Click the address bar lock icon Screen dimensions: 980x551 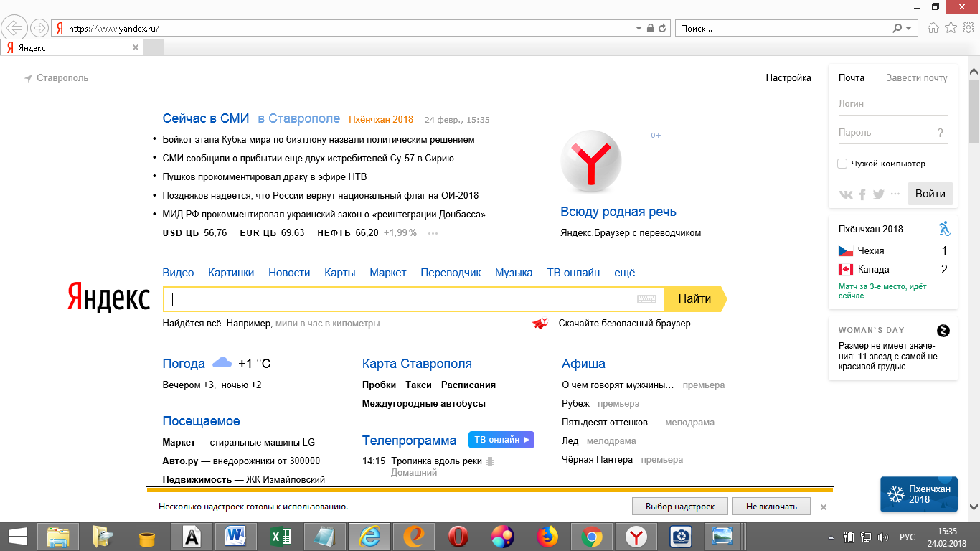(x=651, y=29)
